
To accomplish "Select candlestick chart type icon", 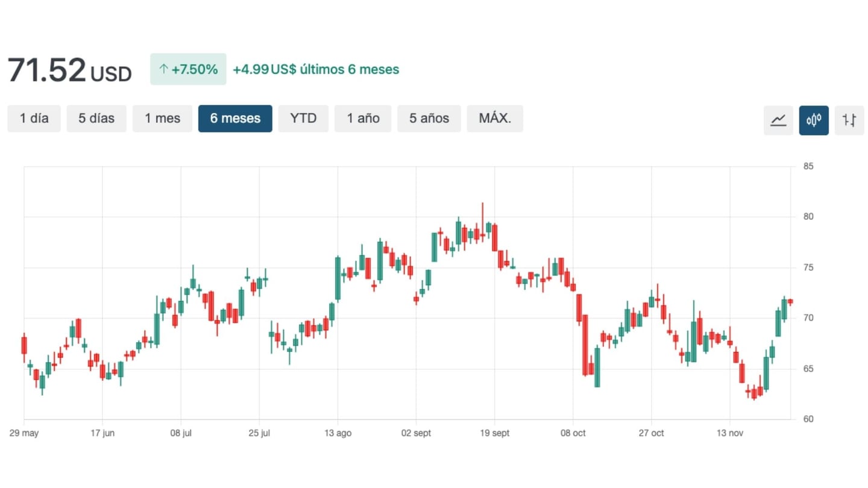I will 814,120.
